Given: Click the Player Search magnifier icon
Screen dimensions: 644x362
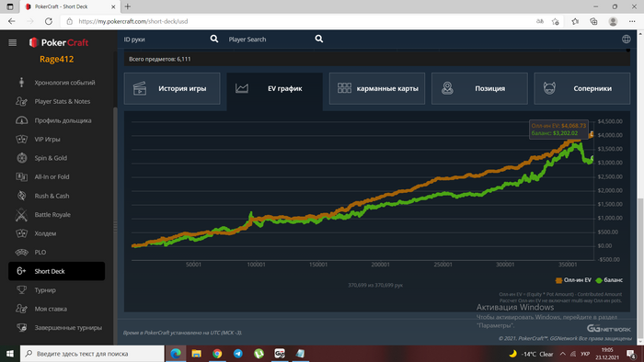Looking at the screenshot, I should [318, 39].
